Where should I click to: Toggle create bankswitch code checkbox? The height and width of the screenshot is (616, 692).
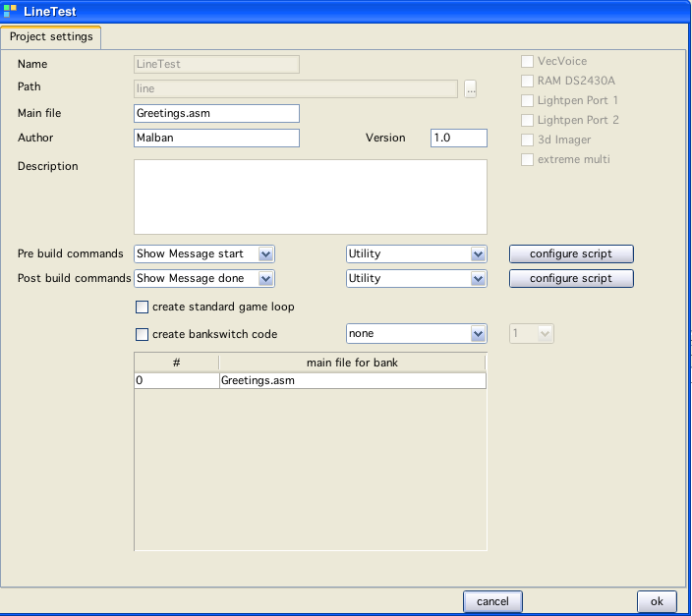point(143,334)
